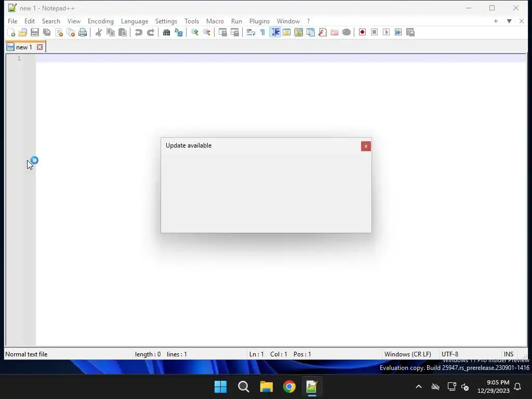Viewport: 532px width, 399px height.
Task: Click the Undo arrow icon
Action: click(138, 32)
